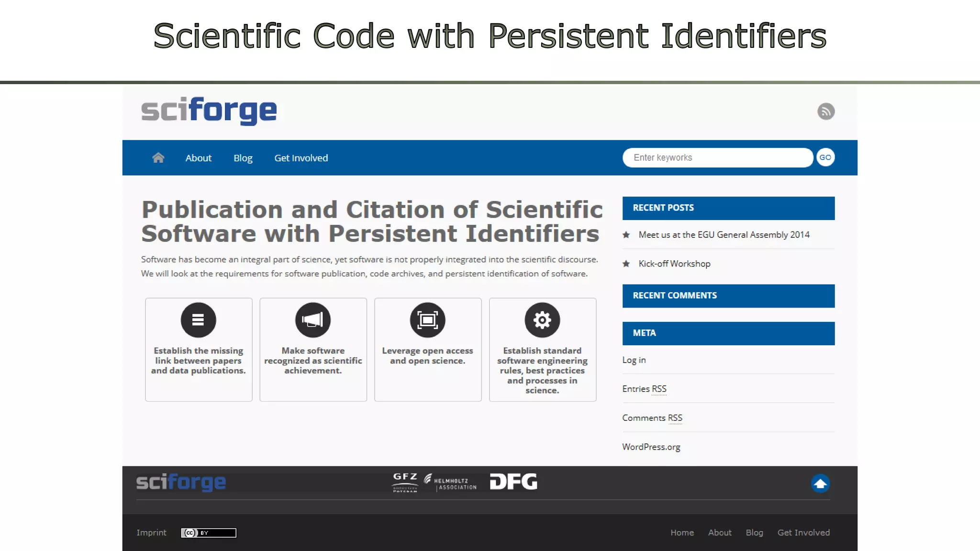This screenshot has height=551, width=980.
Task: Open the Entries RSS link
Action: point(644,389)
